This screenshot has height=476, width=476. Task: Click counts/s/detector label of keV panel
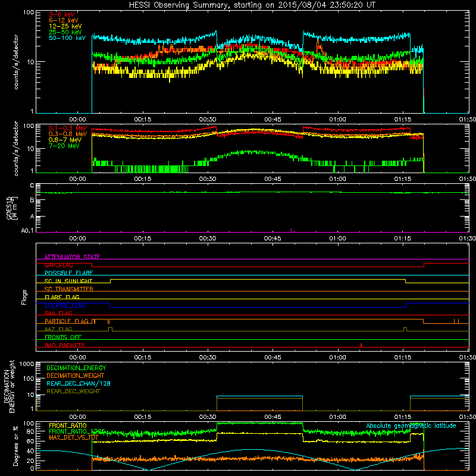click(x=16, y=62)
